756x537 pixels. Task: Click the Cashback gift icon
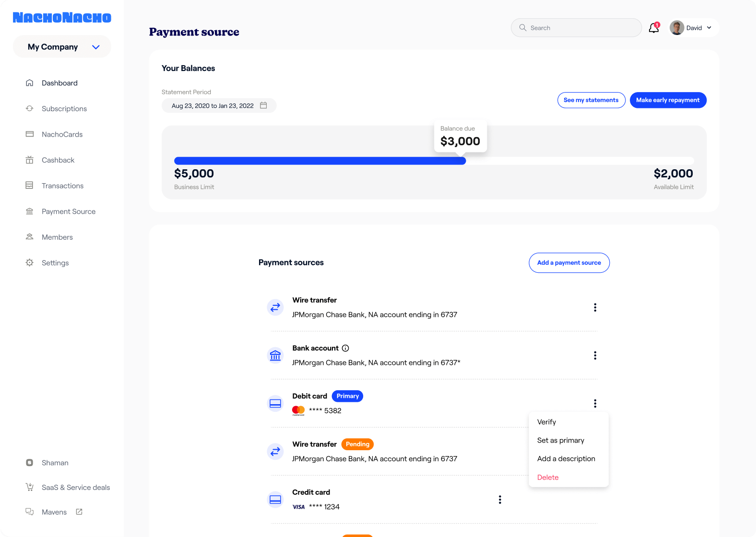coord(30,160)
